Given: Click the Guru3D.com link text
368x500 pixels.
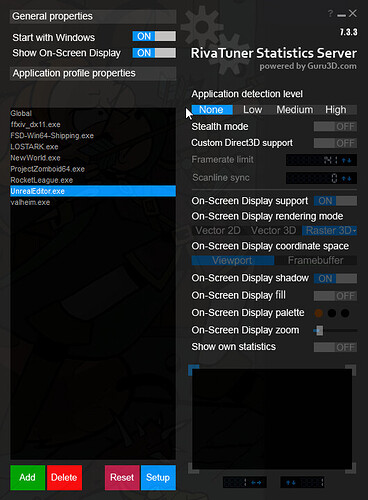Looking at the screenshot, I should point(332,66).
